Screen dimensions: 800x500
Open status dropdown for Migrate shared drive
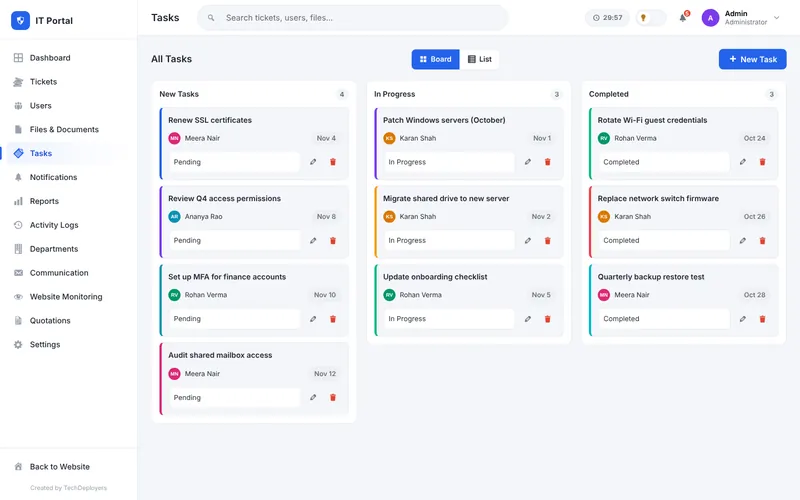tap(449, 240)
